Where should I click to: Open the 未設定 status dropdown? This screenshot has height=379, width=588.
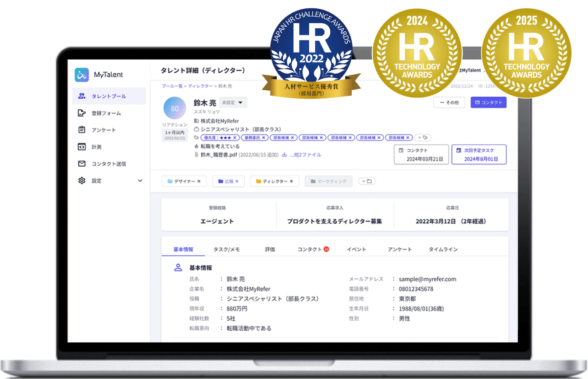click(x=233, y=102)
